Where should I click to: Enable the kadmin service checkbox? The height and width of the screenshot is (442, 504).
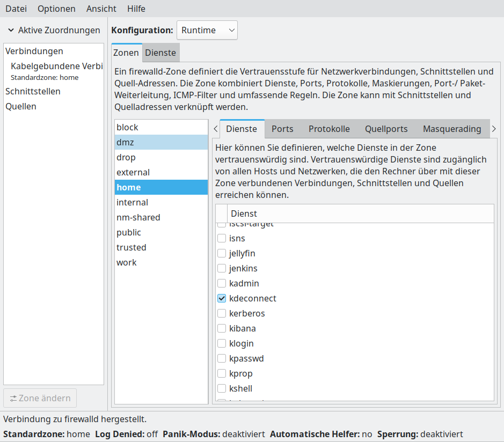(222, 283)
